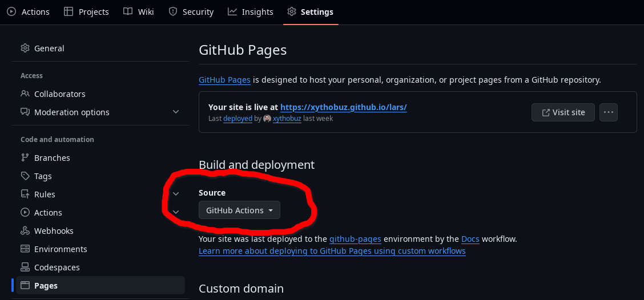This screenshot has width=644, height=300.
Task: Click the comment icon by Moderation options
Action: pos(25,112)
